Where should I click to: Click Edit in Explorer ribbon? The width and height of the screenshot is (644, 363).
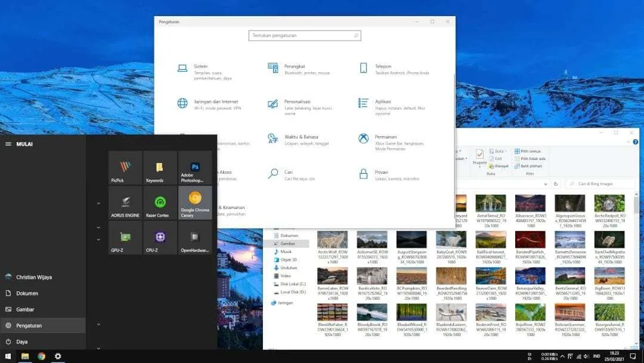(496, 159)
